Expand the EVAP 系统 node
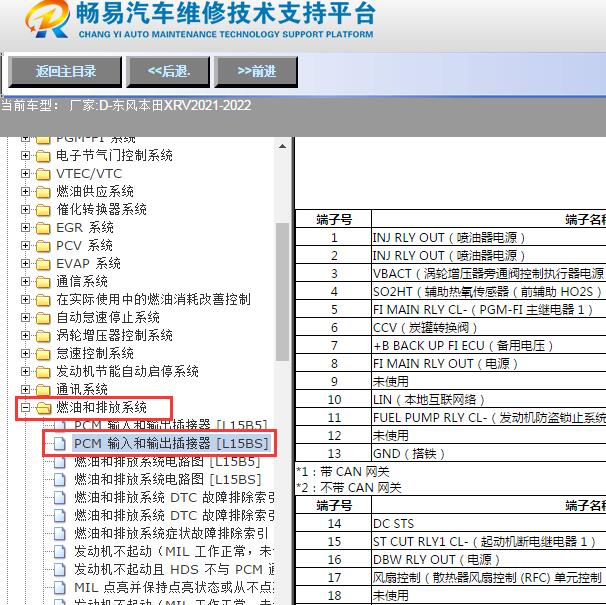 (25, 263)
